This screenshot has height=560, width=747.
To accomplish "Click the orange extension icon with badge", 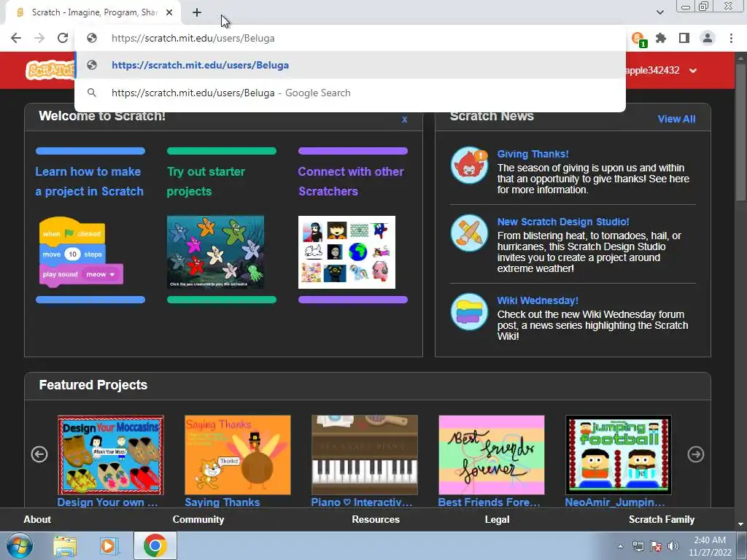I will point(638,39).
